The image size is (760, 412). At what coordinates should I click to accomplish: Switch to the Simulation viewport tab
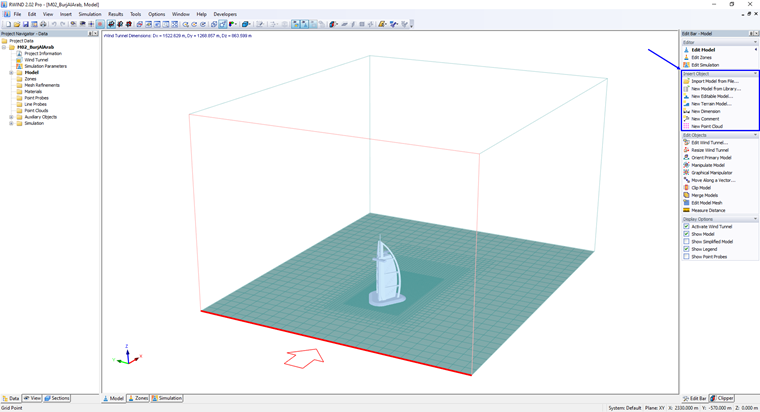point(167,398)
